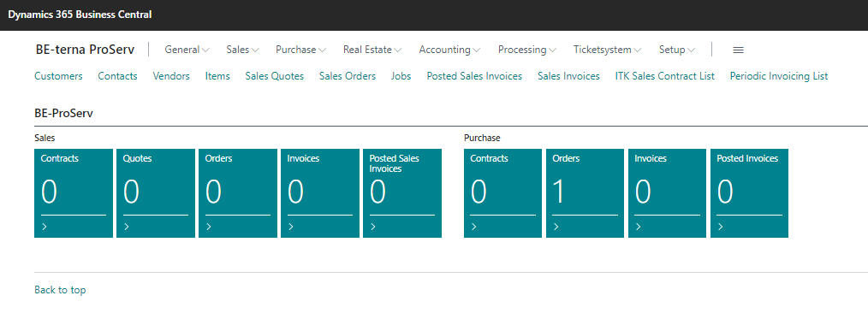This screenshot has height=319, width=868.
Task: Expand the Accounting menu
Action: (x=449, y=50)
